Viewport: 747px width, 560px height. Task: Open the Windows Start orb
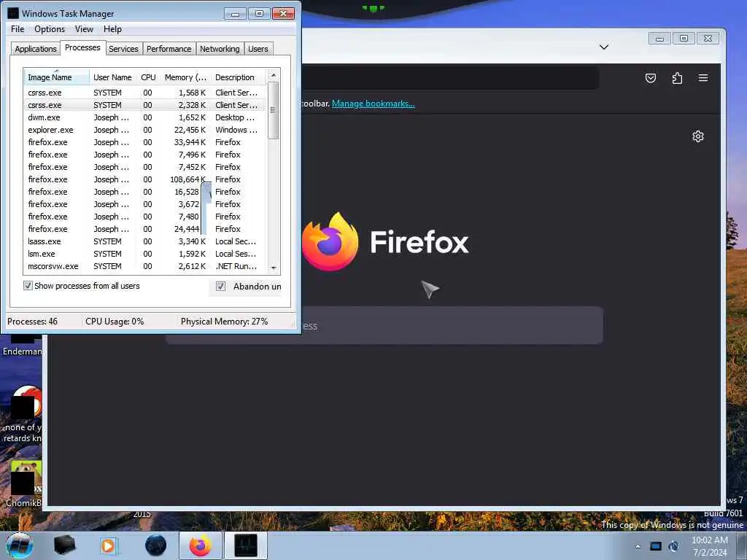[x=20, y=545]
